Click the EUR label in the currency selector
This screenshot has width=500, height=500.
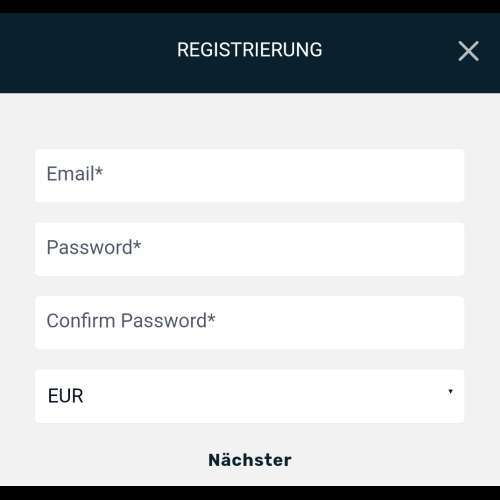65,396
